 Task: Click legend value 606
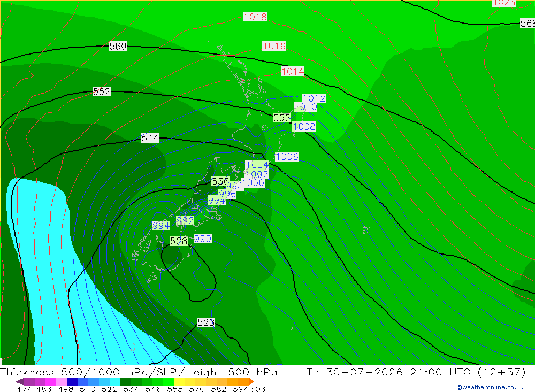(x=258, y=389)
